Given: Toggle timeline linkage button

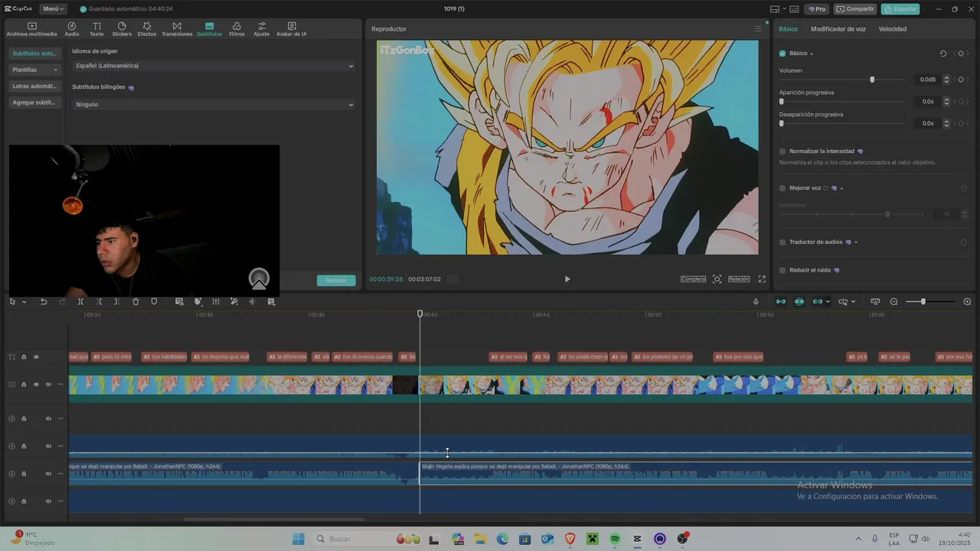Looking at the screenshot, I should point(817,302).
